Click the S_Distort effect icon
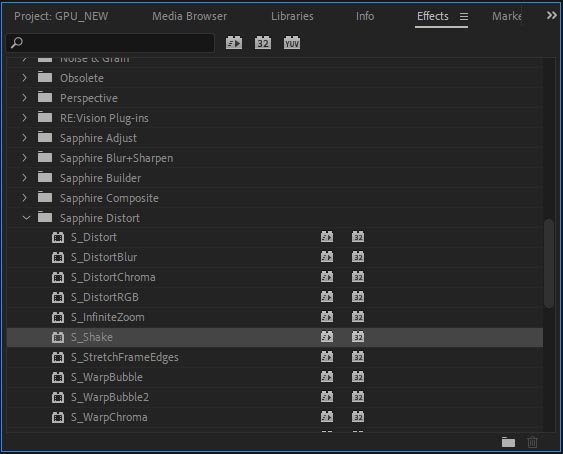563x454 pixels. coord(58,237)
